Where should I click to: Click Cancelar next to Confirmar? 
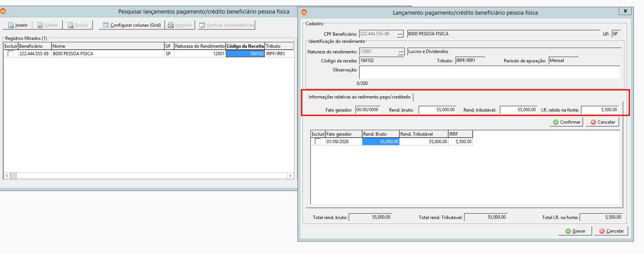pos(602,122)
